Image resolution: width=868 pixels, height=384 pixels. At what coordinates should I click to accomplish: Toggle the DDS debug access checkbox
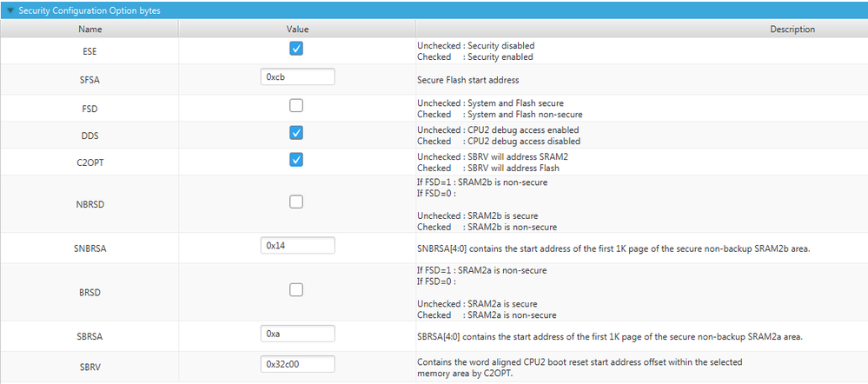point(296,133)
